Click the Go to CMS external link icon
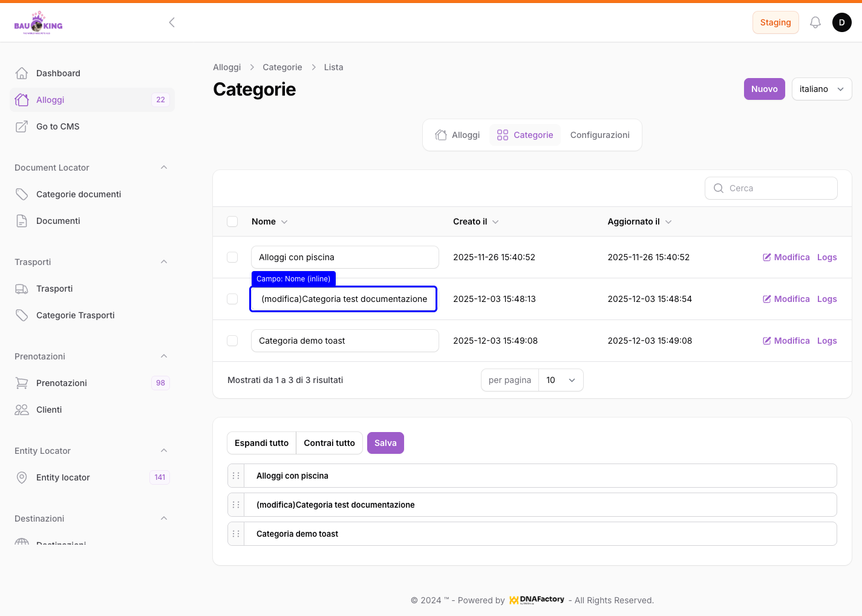Screen dimensions: 862x616 (22, 126)
